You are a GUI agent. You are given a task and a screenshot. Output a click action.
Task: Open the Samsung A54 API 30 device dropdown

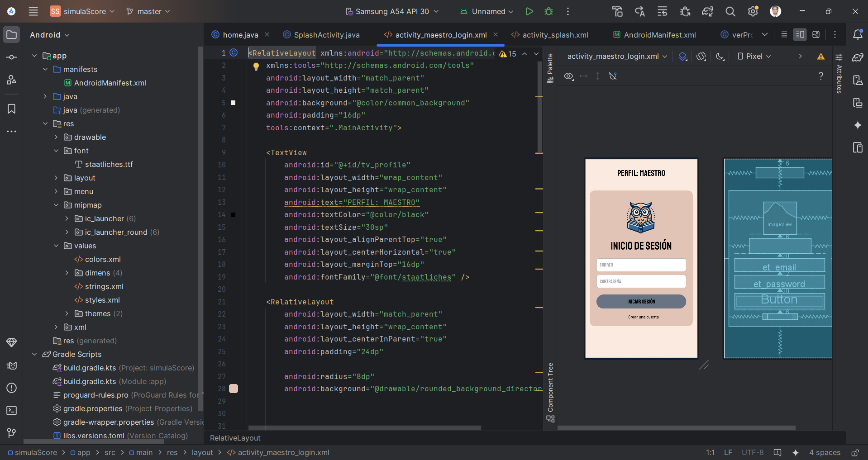(x=392, y=11)
